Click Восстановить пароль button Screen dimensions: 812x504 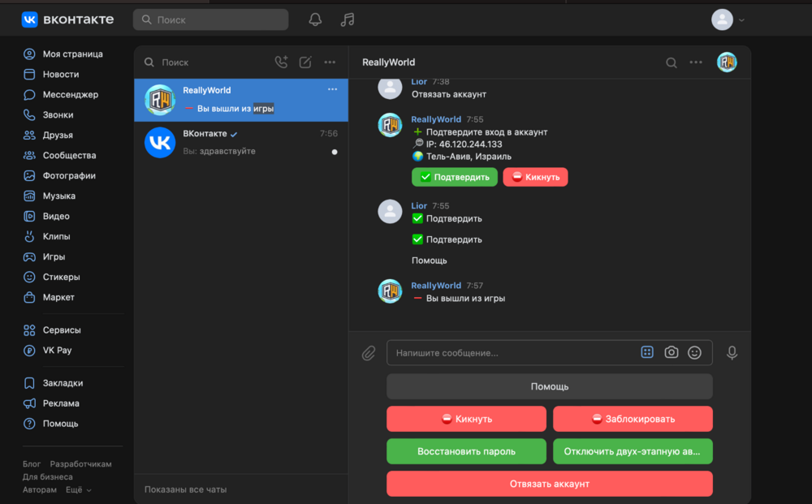pos(466,451)
